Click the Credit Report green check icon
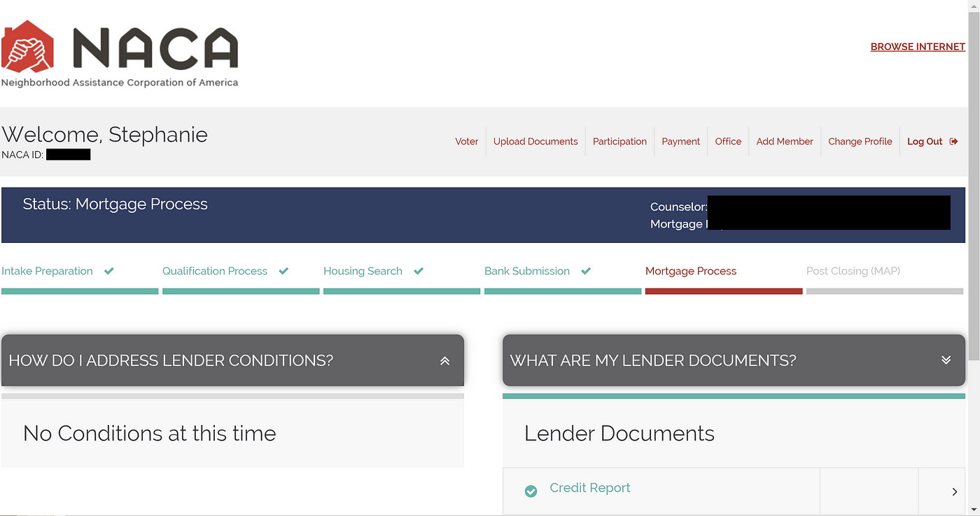The width and height of the screenshot is (980, 516). coord(531,491)
